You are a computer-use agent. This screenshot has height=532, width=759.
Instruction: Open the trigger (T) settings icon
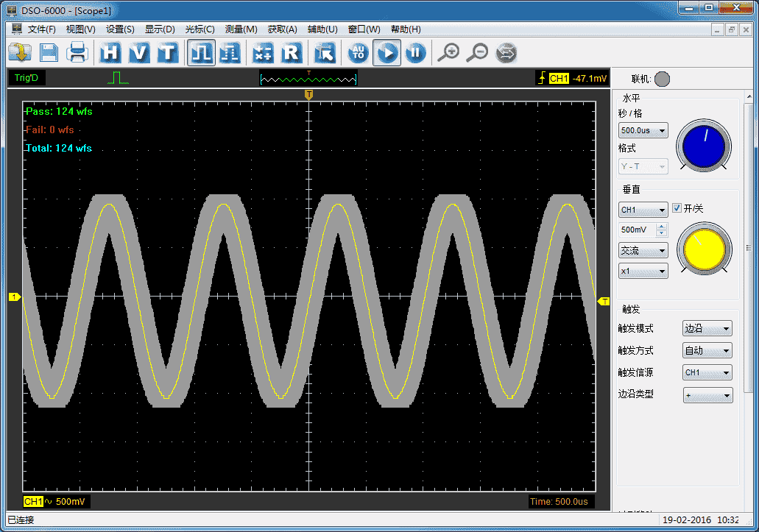pos(168,52)
